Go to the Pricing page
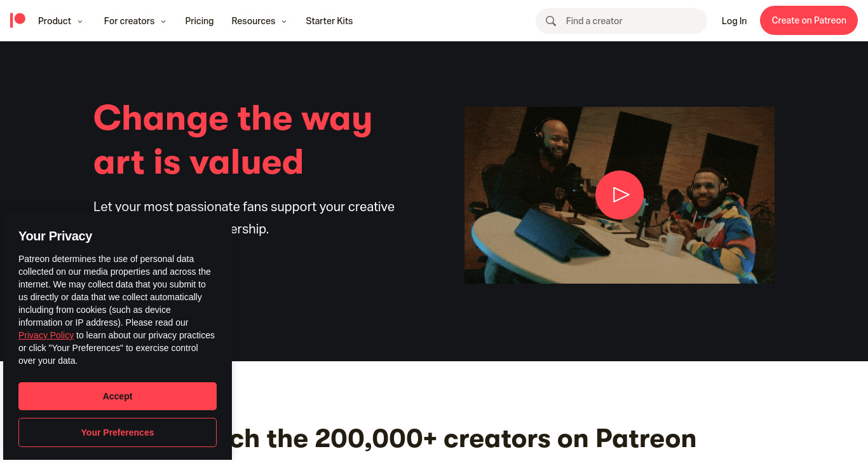Screen dimensions: 868x463 coord(200,21)
